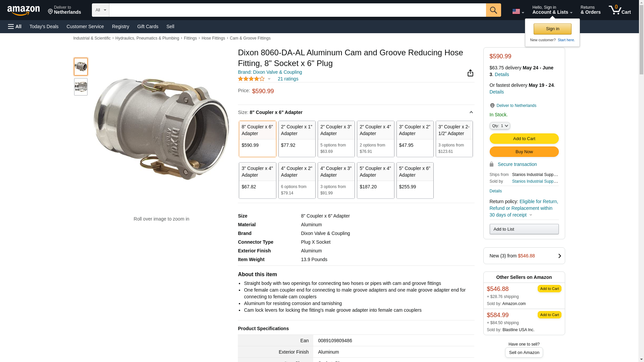
Task: Open the Qty quantity dropdown
Action: point(500,126)
